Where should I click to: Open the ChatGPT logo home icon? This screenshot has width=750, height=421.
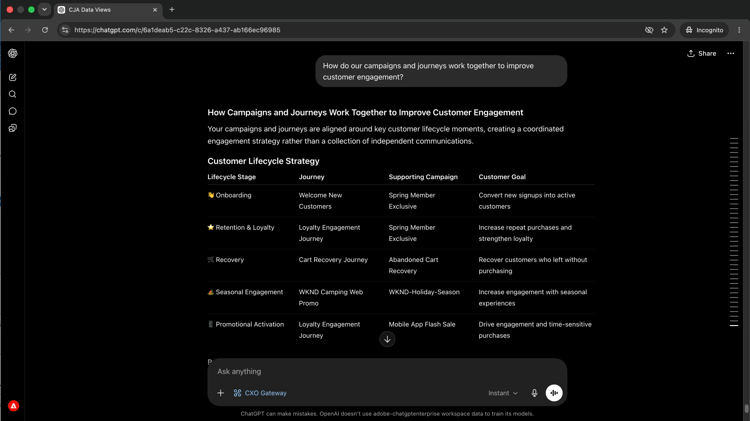pyautogui.click(x=13, y=54)
